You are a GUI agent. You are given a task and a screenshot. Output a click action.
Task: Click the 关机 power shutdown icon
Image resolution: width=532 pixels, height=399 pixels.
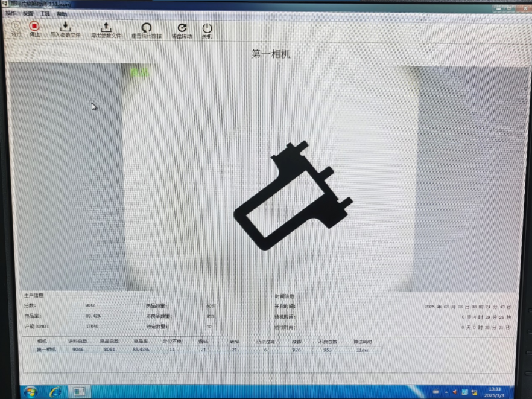click(x=207, y=27)
